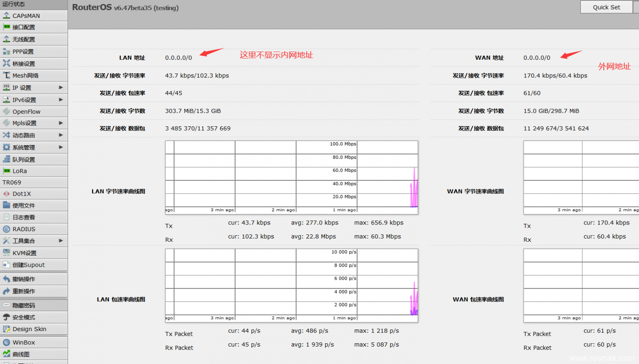Viewport: 639px width, 364px height.
Task: Click the 撤销操作 undo arrow icon
Action: click(x=6, y=279)
